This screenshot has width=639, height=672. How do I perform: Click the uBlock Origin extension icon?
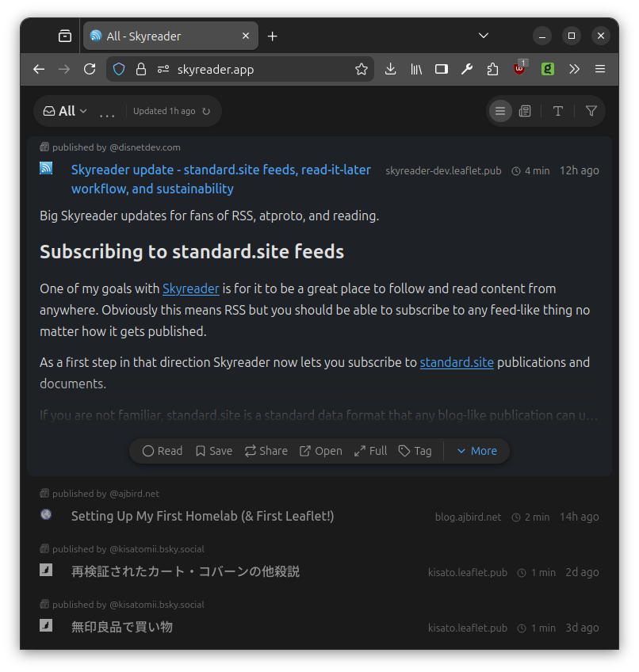(519, 69)
